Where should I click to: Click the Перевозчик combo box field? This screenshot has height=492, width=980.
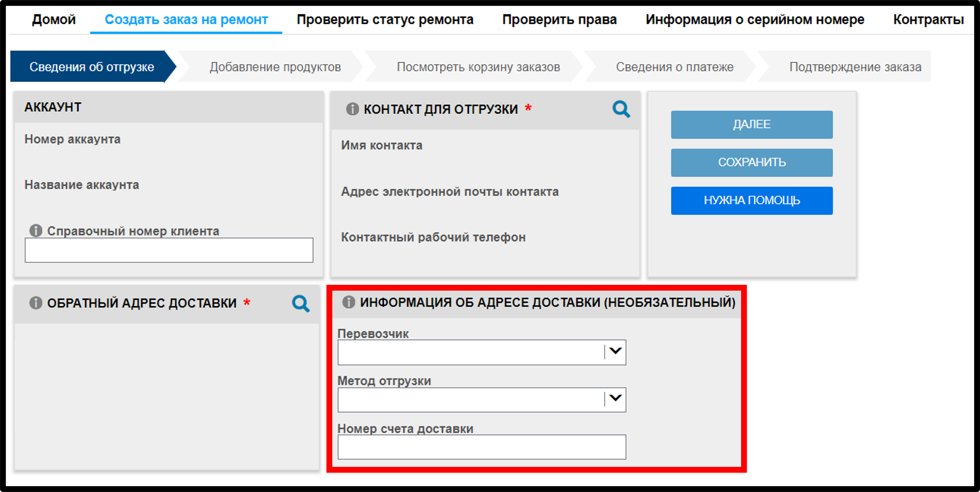click(x=482, y=352)
